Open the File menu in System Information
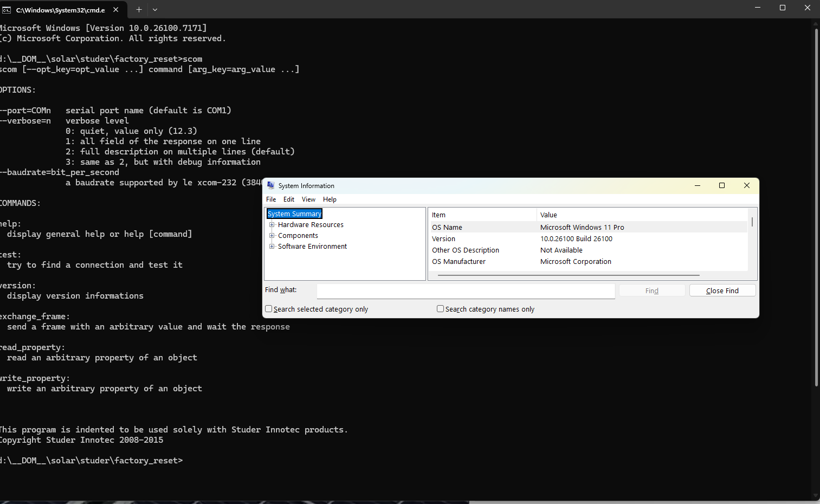 pyautogui.click(x=271, y=199)
